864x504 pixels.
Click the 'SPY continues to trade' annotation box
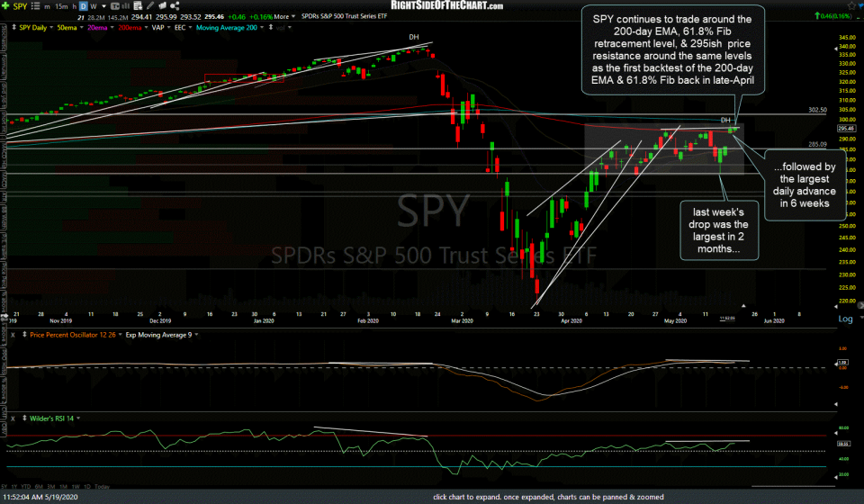tap(672, 49)
